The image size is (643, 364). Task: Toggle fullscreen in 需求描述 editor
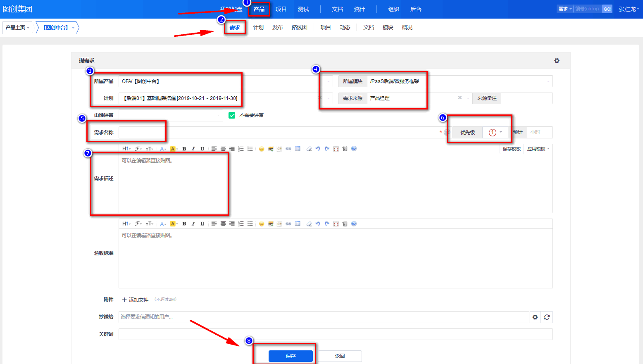[336, 149]
